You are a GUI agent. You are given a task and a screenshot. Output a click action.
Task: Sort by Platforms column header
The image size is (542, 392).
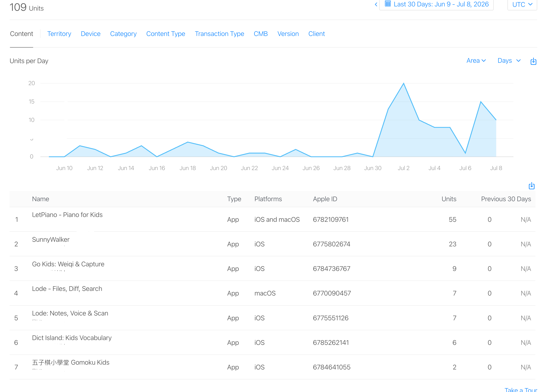[268, 199]
